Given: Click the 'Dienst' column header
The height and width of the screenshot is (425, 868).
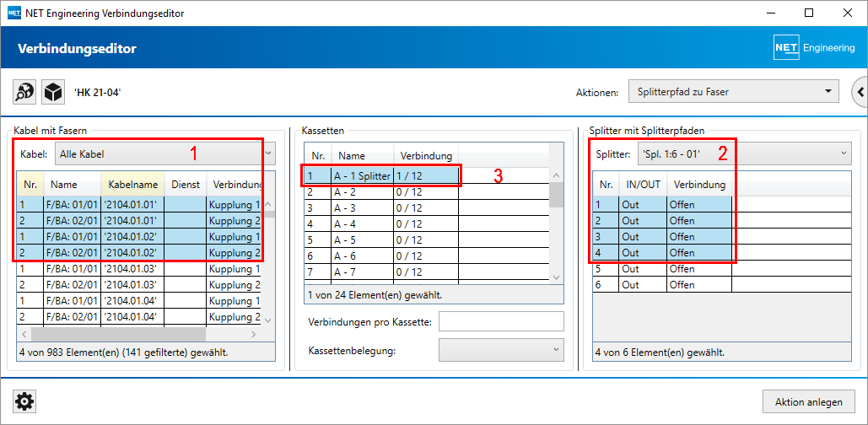Looking at the screenshot, I should pyautogui.click(x=186, y=184).
